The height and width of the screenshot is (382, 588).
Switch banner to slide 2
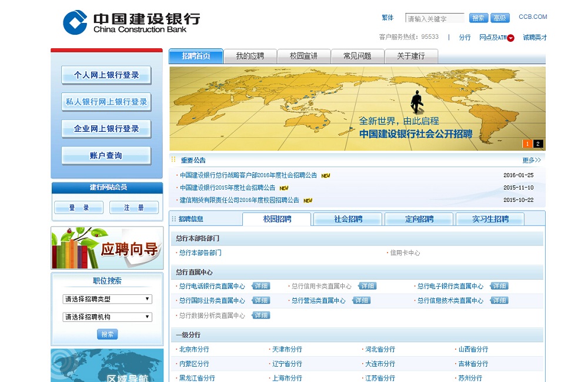click(538, 144)
